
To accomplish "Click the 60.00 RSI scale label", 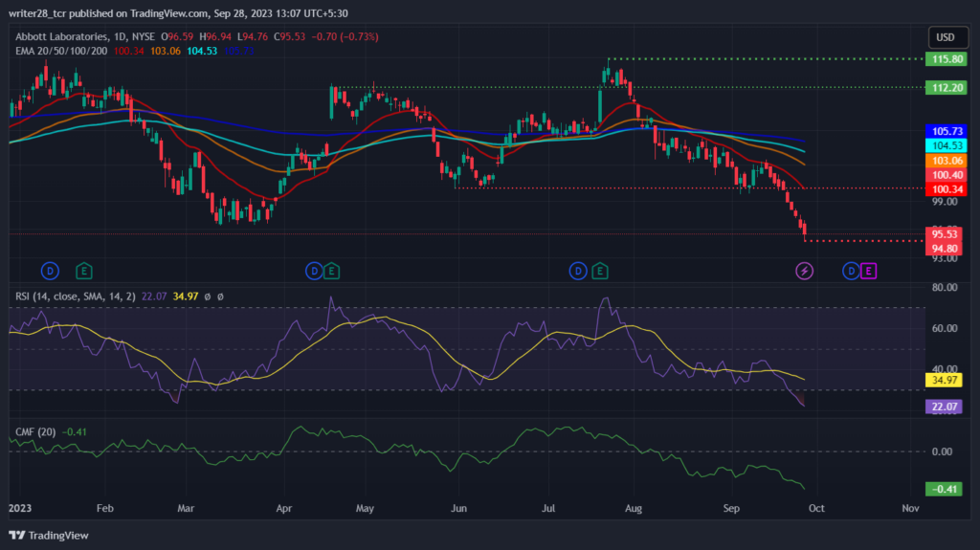I will tap(945, 328).
